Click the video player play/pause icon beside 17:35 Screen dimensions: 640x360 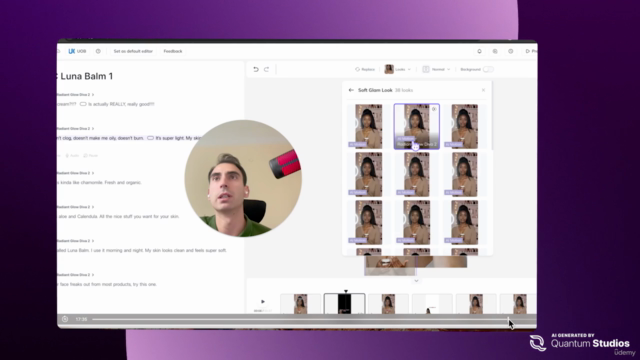pyautogui.click(x=65, y=319)
